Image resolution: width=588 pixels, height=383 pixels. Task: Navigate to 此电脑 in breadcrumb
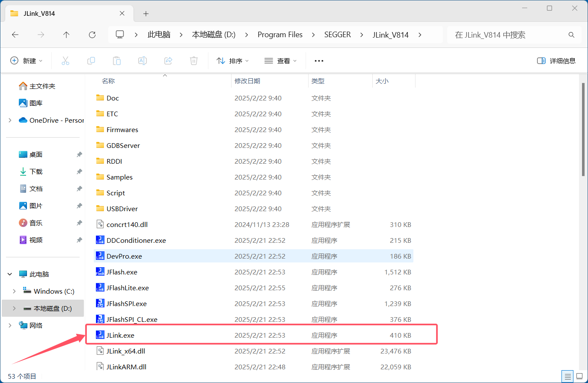pos(159,35)
